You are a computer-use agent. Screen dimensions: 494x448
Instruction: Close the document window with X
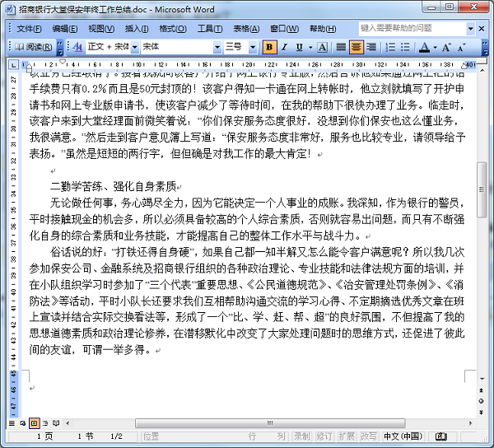point(482,29)
